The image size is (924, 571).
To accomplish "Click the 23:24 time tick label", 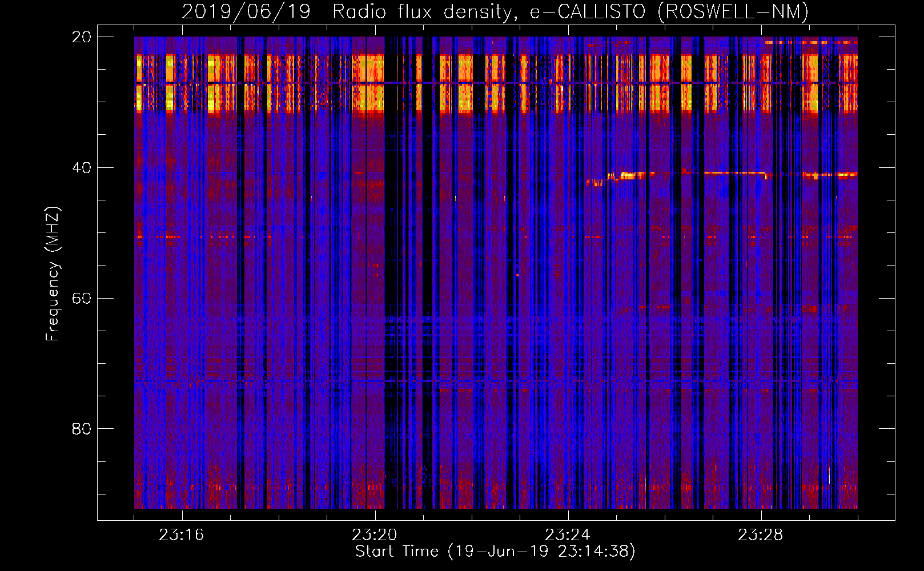I will tap(568, 535).
